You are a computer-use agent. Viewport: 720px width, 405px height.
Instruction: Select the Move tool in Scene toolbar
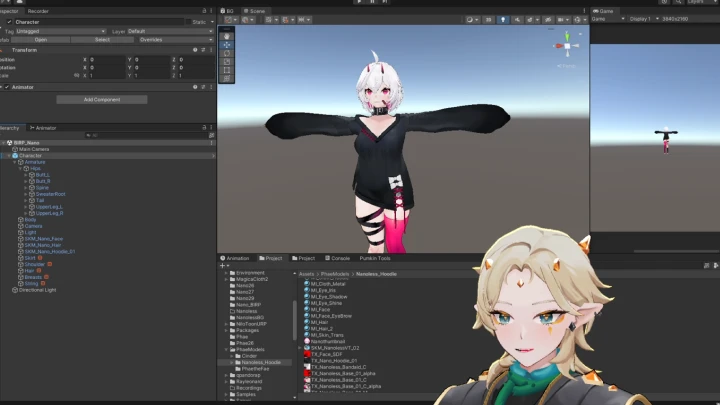(x=227, y=45)
